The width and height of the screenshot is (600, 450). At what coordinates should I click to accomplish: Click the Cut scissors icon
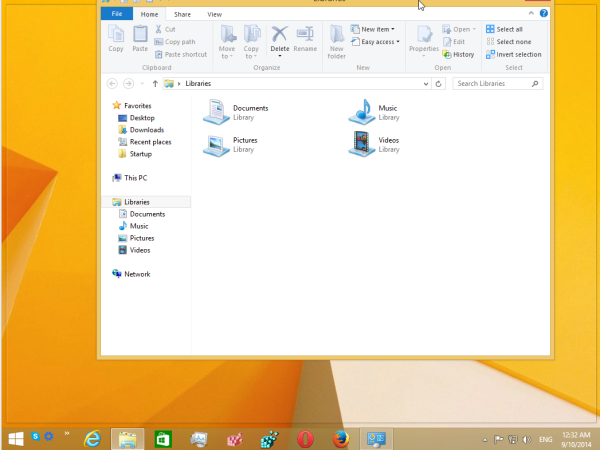[158, 29]
